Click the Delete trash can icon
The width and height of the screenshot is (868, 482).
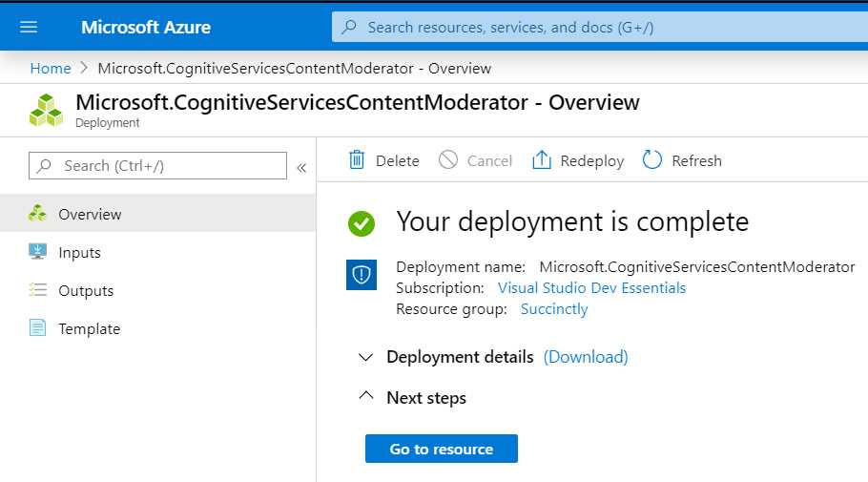click(357, 160)
